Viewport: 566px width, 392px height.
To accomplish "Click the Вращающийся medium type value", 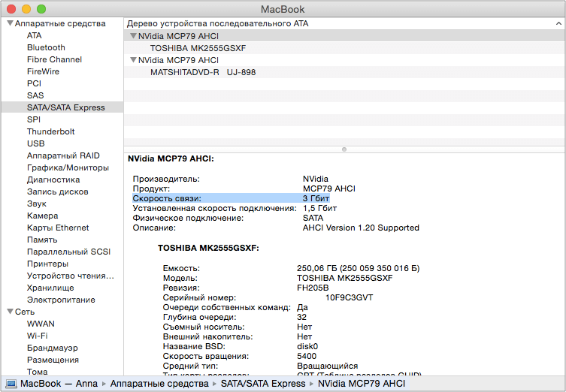I will pyautogui.click(x=328, y=366).
